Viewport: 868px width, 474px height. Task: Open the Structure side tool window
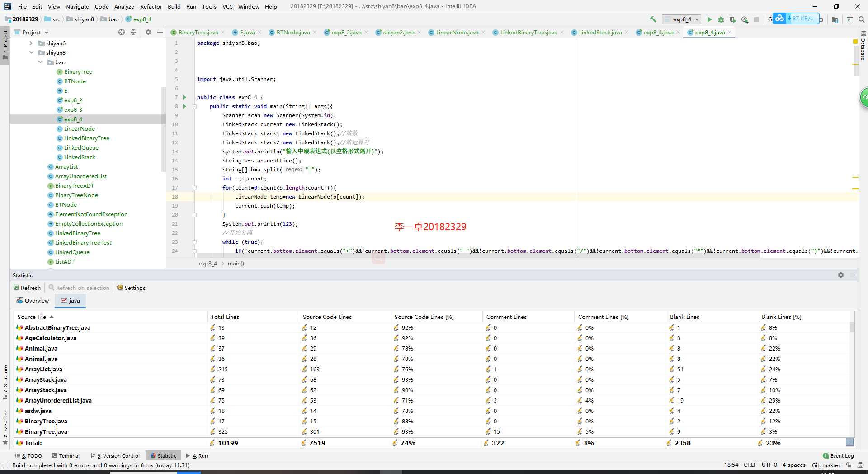5,382
